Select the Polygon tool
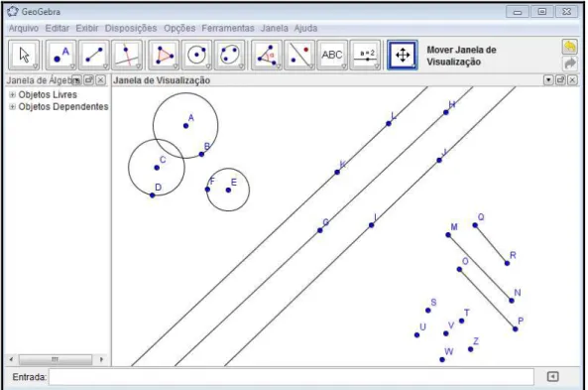The height and width of the screenshot is (390, 588). pos(164,56)
